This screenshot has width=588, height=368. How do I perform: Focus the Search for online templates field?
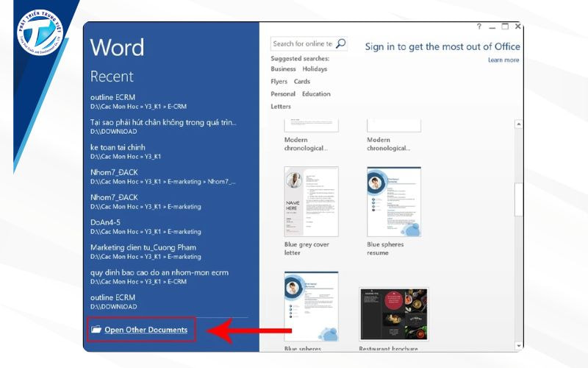pyautogui.click(x=303, y=44)
